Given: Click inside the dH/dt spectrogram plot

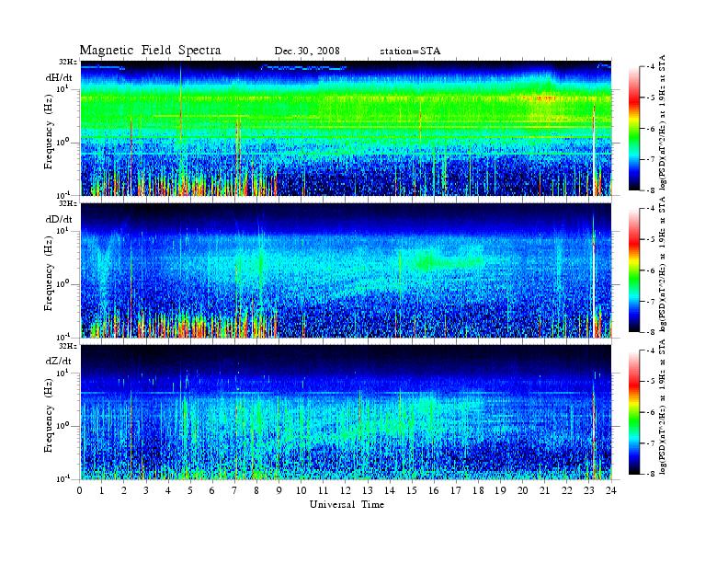Looking at the screenshot, I should [x=346, y=128].
